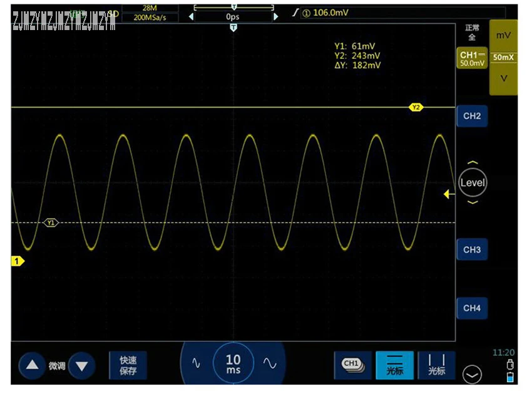
Task: Open the CH1 50.0mV channel settings
Action: click(x=472, y=58)
